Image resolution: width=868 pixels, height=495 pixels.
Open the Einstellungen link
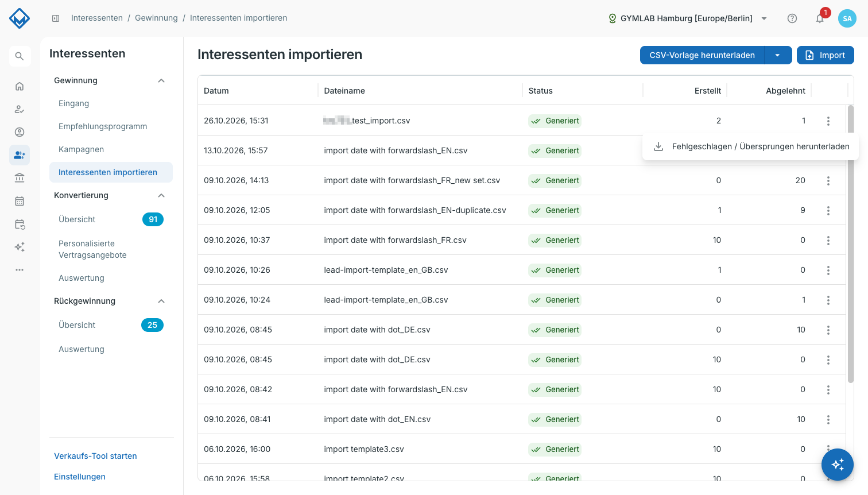(x=80, y=477)
